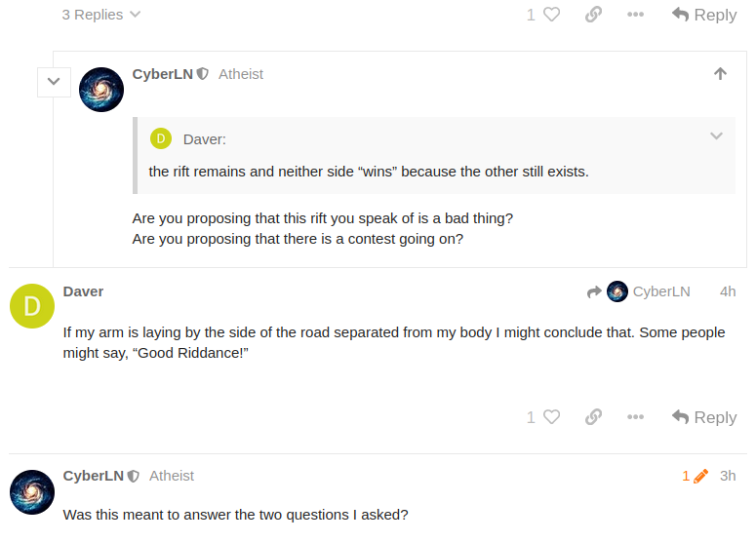Click CyberLN username in embedded reply
Screen dimensions: 756x542
click(x=162, y=74)
